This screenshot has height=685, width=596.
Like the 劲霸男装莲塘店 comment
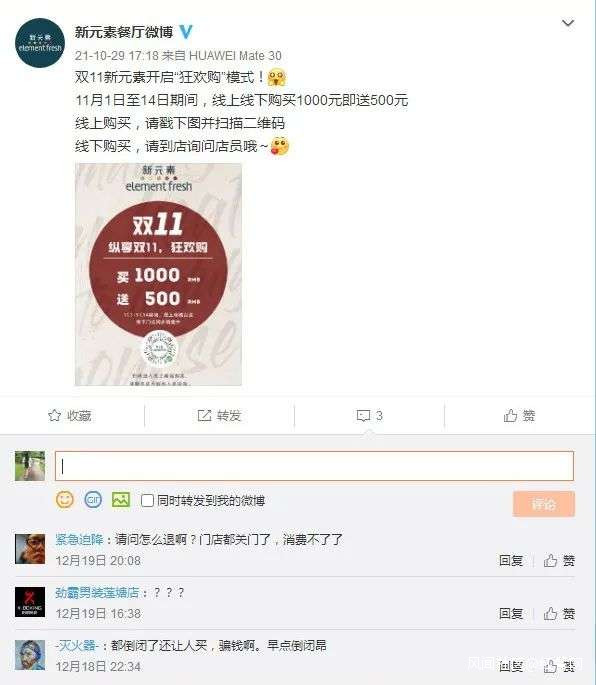pyautogui.click(x=559, y=614)
